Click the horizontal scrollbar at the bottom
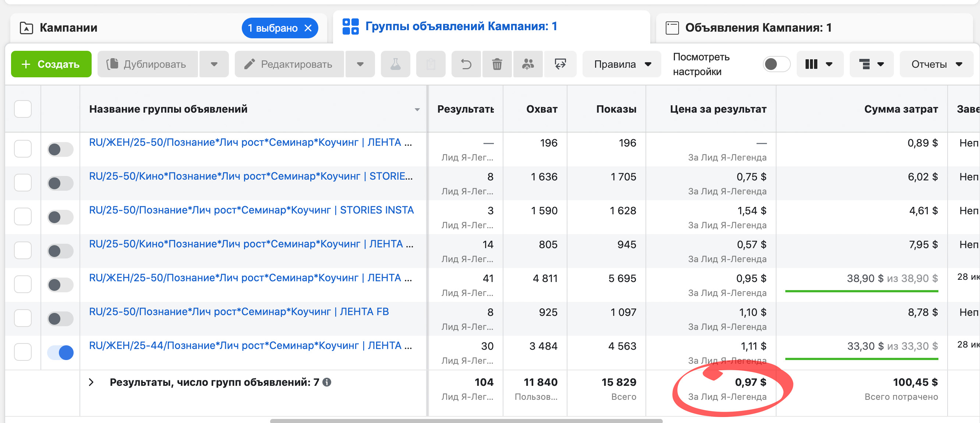This screenshot has height=423, width=980. [x=466, y=421]
